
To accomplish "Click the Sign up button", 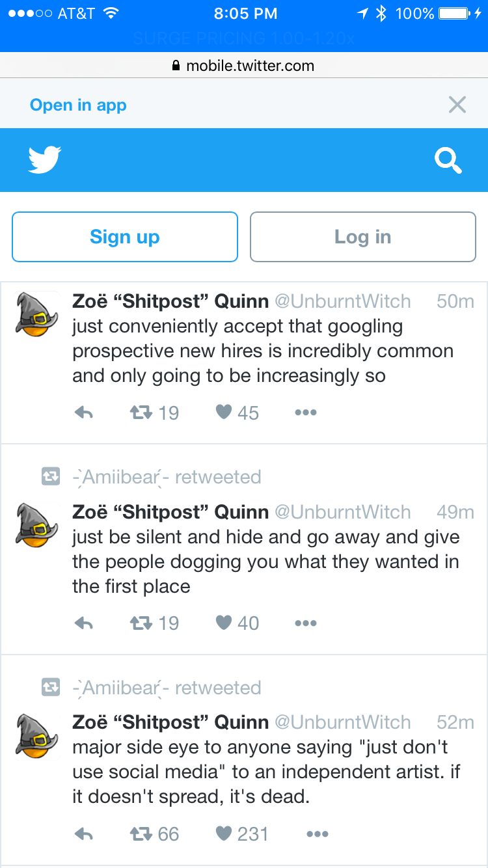I will 125,237.
